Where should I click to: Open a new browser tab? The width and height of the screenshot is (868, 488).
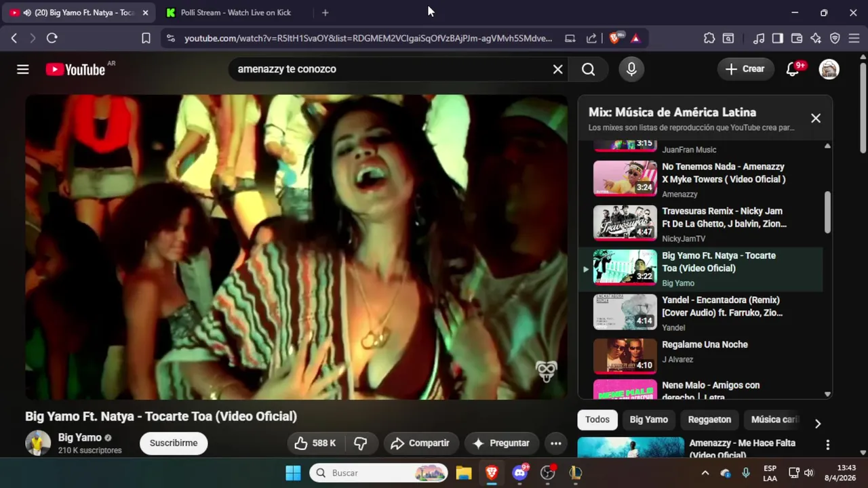[x=325, y=13]
